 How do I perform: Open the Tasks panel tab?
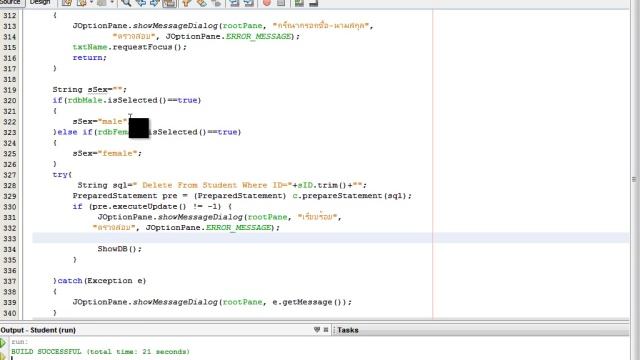[x=348, y=330]
